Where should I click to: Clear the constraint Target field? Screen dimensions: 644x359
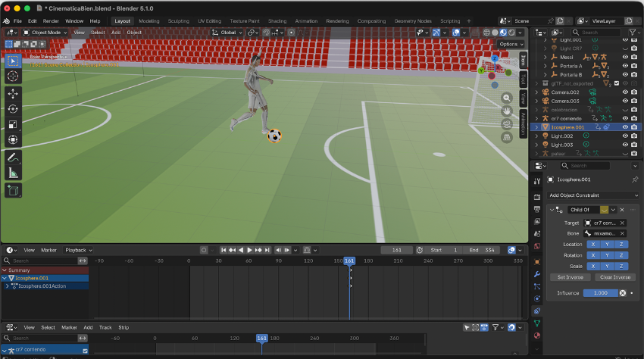tap(622, 223)
